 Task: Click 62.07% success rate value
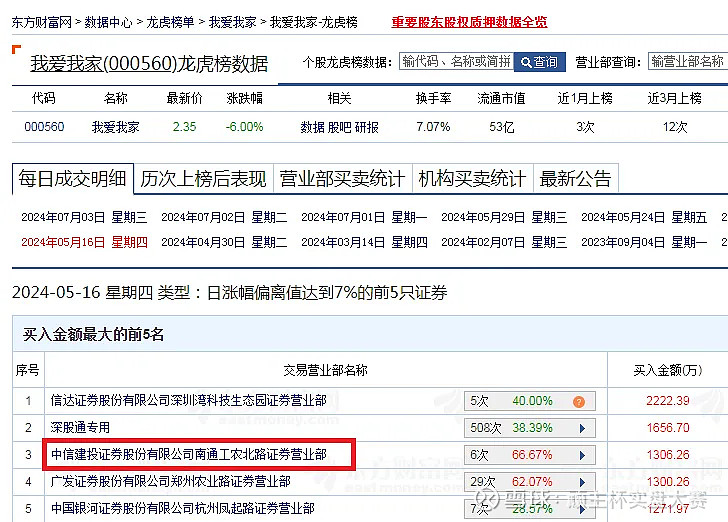click(x=532, y=482)
